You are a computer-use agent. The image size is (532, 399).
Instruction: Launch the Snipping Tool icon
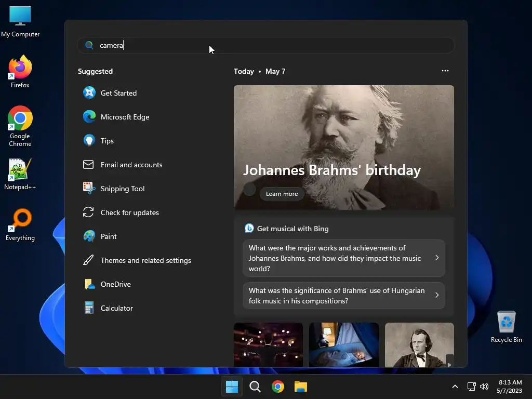[89, 188]
